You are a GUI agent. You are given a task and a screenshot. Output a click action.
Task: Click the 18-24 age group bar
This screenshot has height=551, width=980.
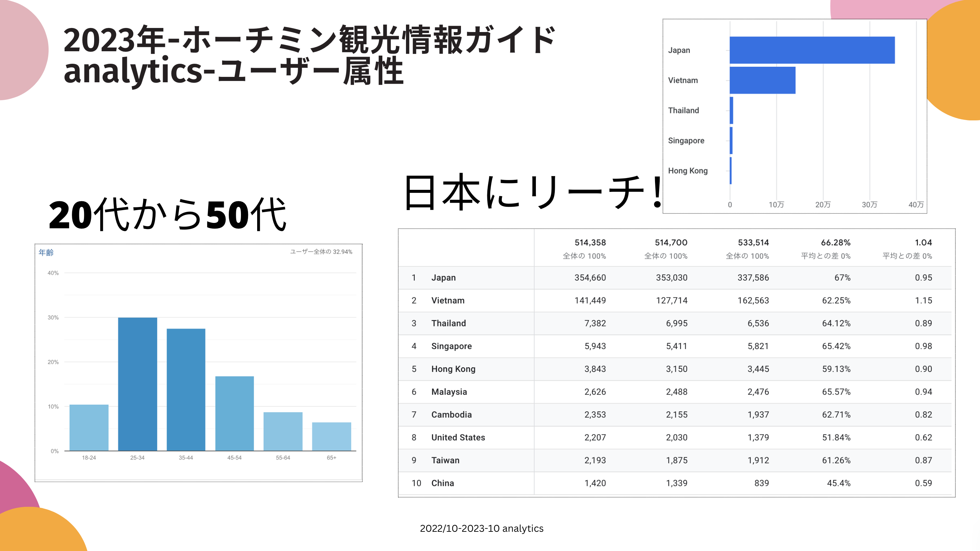89,428
